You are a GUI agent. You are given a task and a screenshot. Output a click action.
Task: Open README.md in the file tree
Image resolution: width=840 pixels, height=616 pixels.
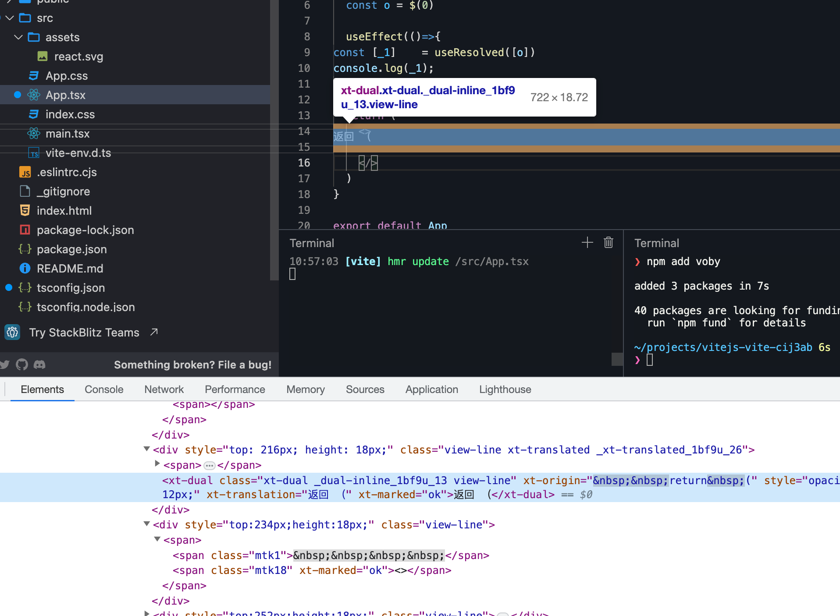(x=70, y=269)
